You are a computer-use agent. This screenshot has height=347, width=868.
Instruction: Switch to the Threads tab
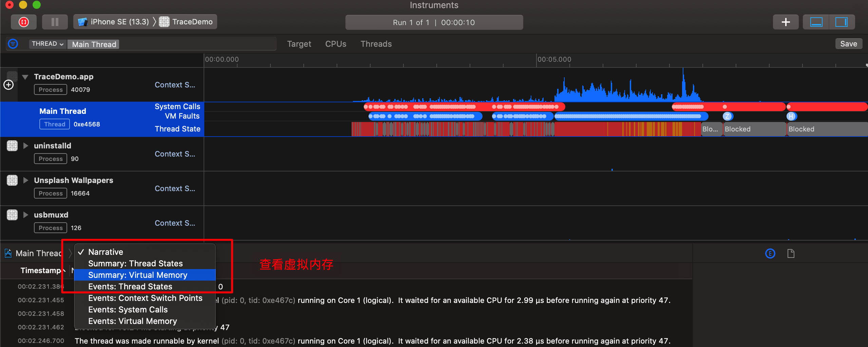click(x=376, y=44)
